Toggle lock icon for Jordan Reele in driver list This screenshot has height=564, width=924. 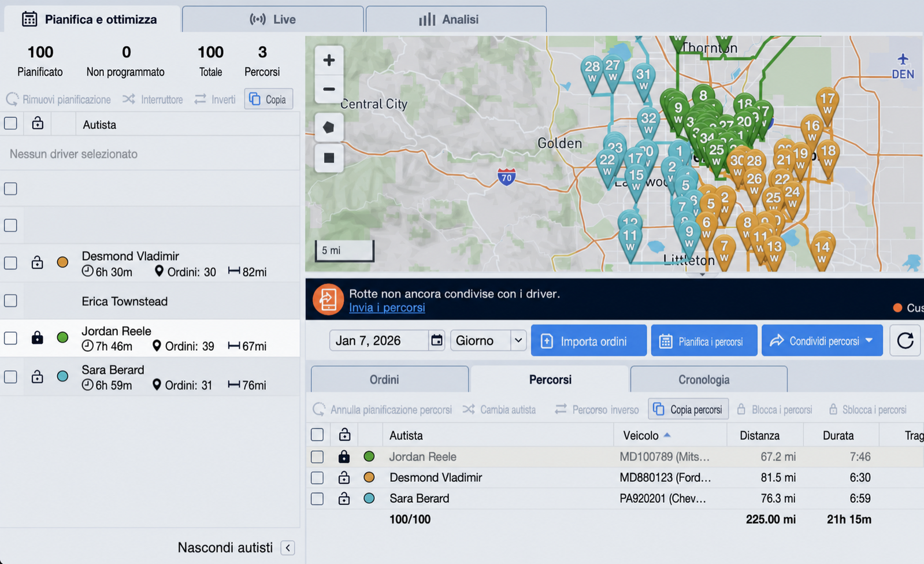pos(38,337)
